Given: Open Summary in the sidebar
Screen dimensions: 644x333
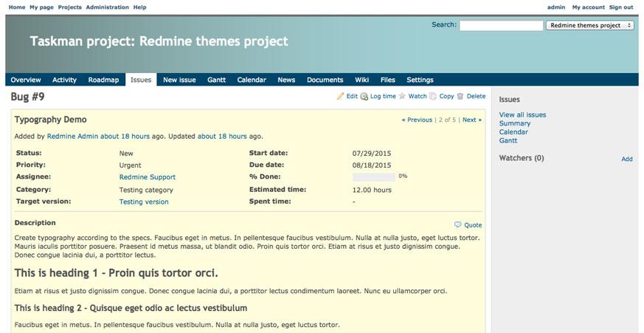Looking at the screenshot, I should point(515,123).
